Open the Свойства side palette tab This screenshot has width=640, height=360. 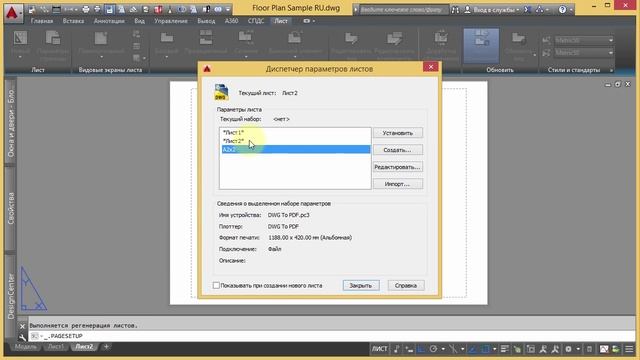point(11,208)
